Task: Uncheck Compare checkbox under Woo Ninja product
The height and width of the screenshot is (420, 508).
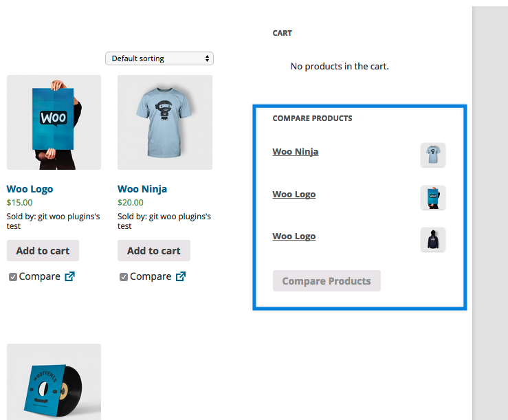Action: pyautogui.click(x=124, y=277)
